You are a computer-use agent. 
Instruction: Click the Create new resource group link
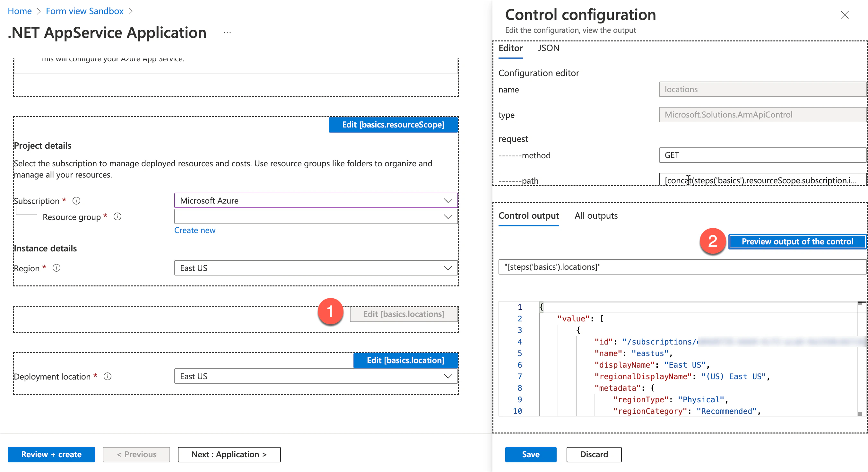point(195,230)
